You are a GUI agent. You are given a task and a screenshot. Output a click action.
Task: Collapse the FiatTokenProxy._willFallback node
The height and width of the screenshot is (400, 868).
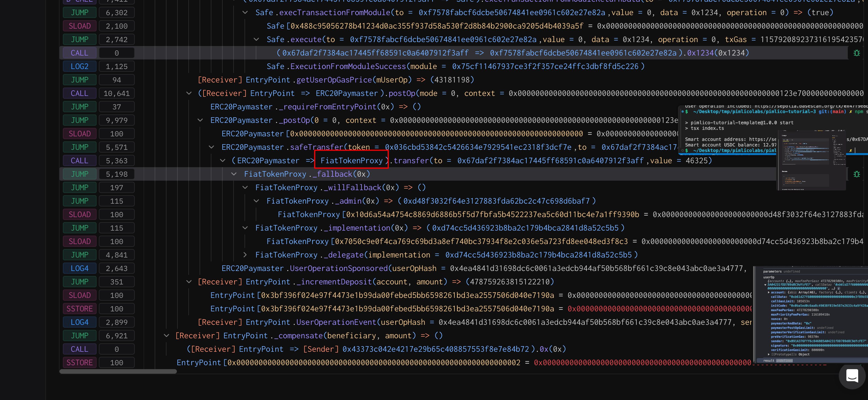coord(245,188)
